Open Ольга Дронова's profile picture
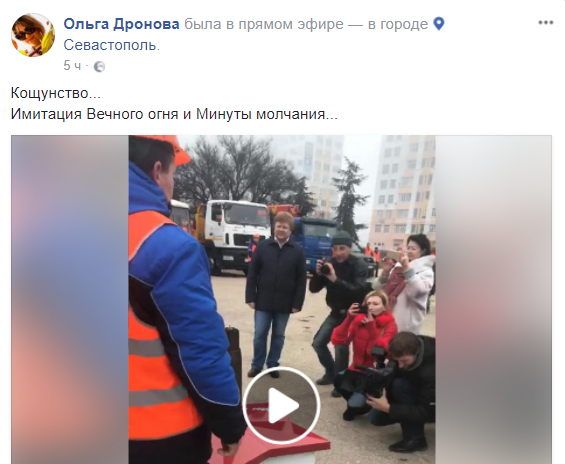565x464 pixels. (x=33, y=35)
